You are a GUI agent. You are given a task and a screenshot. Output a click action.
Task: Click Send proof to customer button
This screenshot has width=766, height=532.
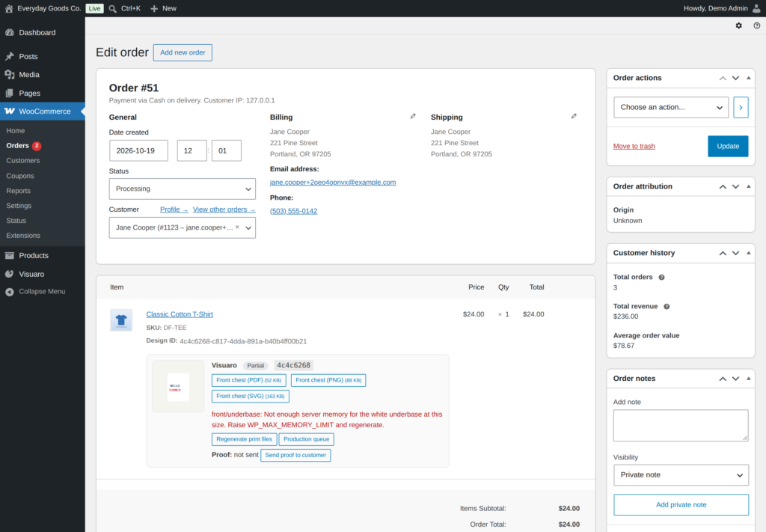tap(295, 455)
